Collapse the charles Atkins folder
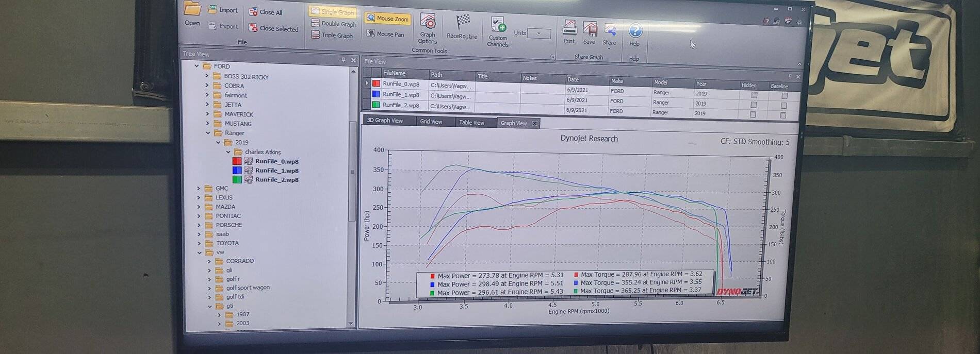 [228, 152]
